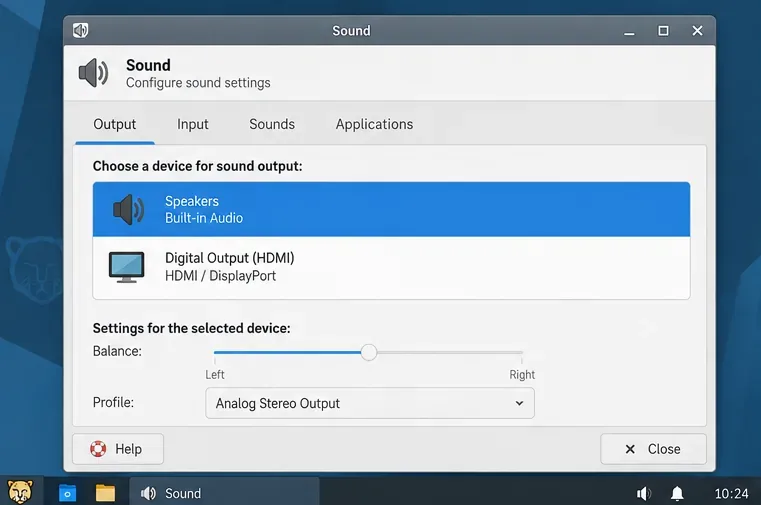
Task: Click the lifebuoy icon on Help button
Action: click(x=98, y=449)
